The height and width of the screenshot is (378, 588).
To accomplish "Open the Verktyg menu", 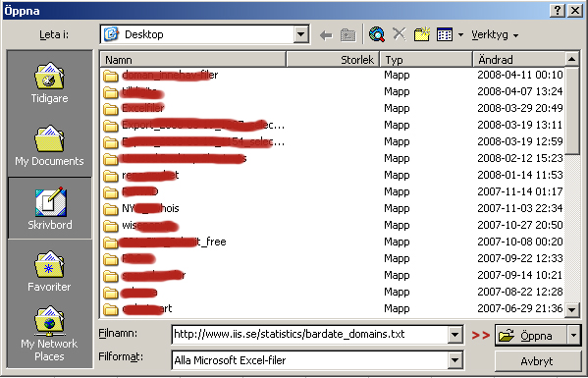I will pos(495,35).
